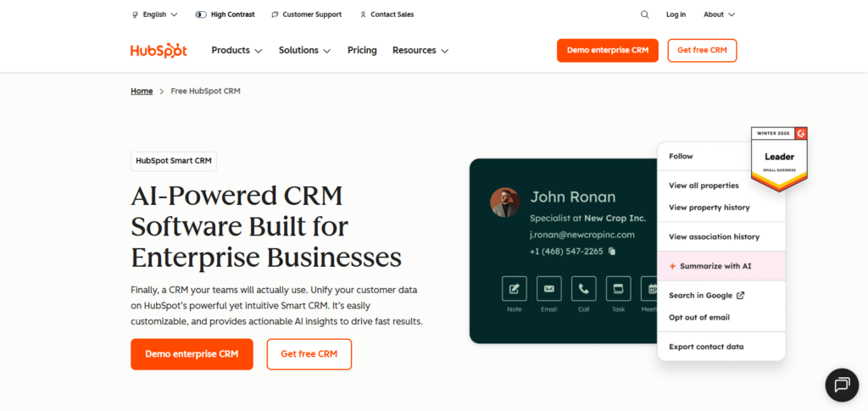Screen dimensions: 868x411
Task: Click the Free HubSpot CRM breadcrumb text
Action: click(x=205, y=92)
